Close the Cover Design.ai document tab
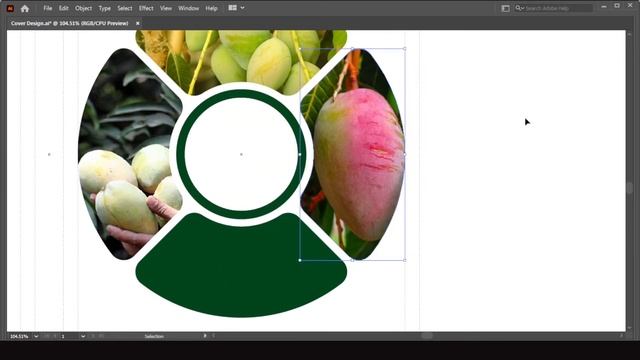The width and height of the screenshot is (640, 360). (x=138, y=23)
